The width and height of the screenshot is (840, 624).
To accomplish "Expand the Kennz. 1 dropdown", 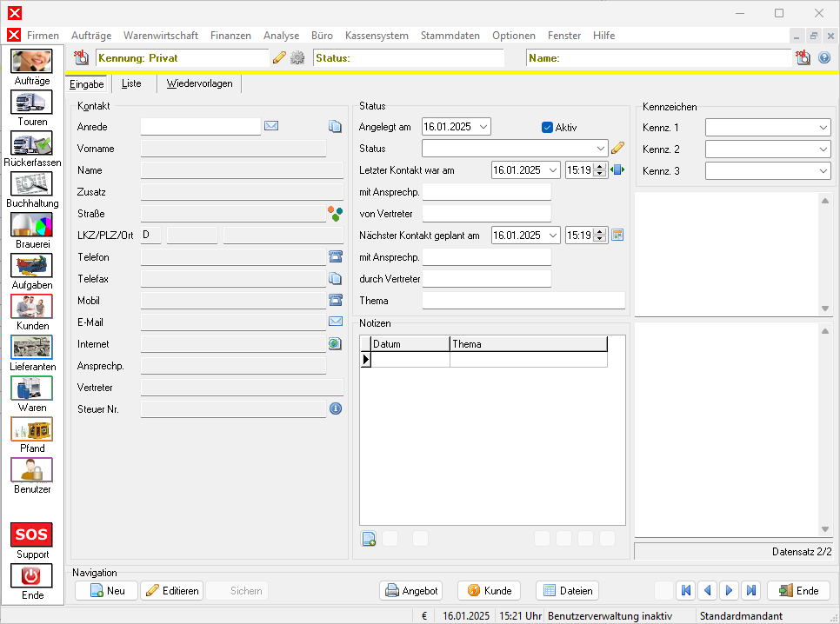I will 823,128.
